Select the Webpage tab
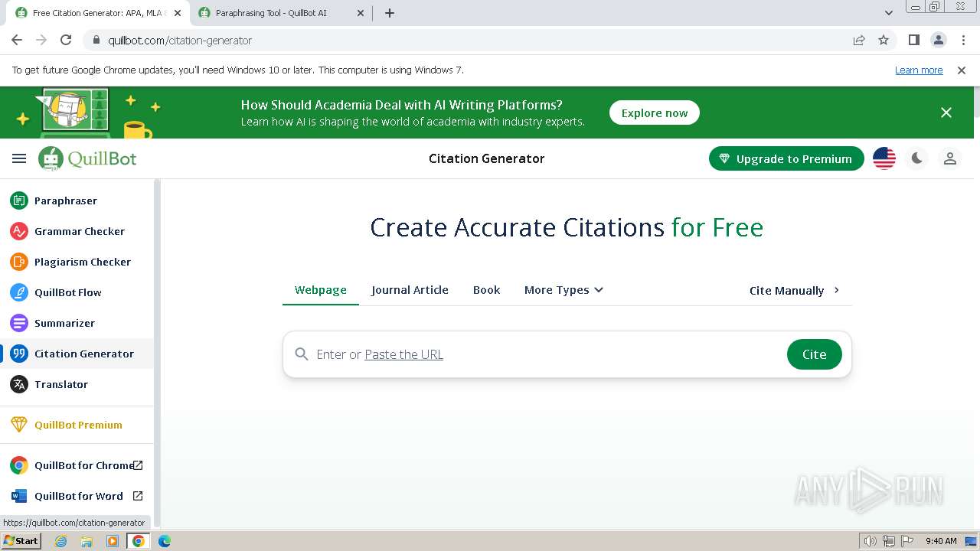 (x=321, y=290)
